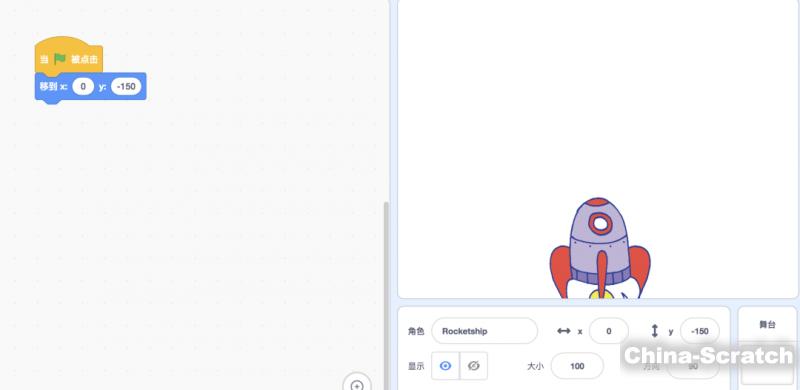Select the 舞台 stage panel
Image resolution: width=800 pixels, height=390 pixels.
point(767,348)
